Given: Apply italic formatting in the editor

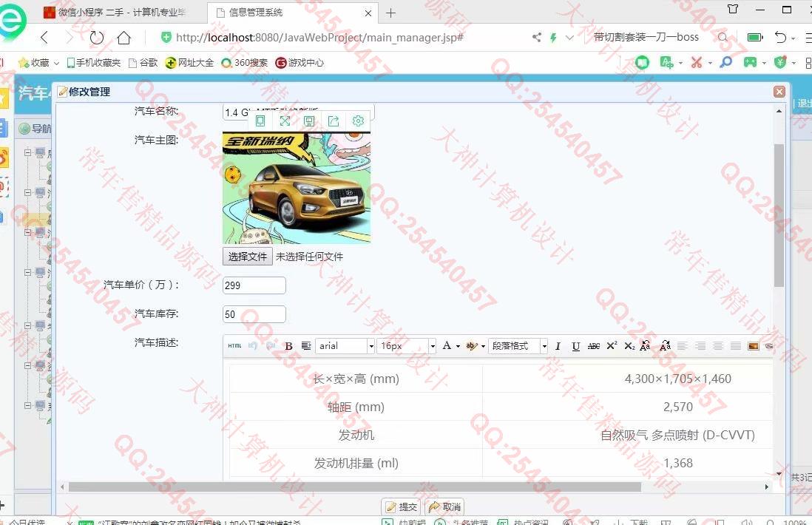Looking at the screenshot, I should tap(558, 346).
